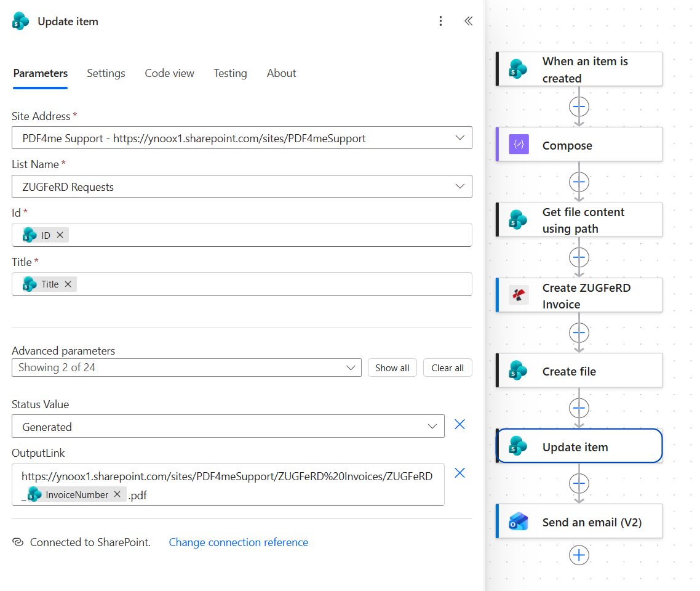Open the List Name dropdown
This screenshot has width=700, height=591.
[242, 187]
